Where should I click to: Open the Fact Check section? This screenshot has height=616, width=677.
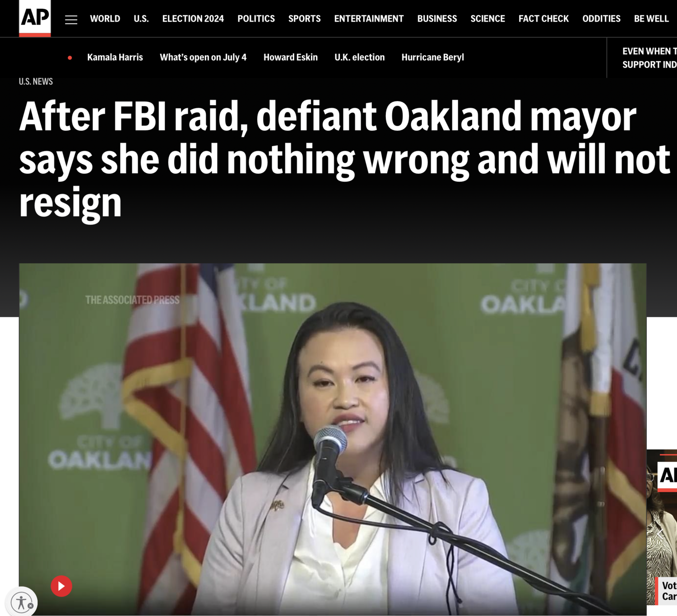click(543, 19)
